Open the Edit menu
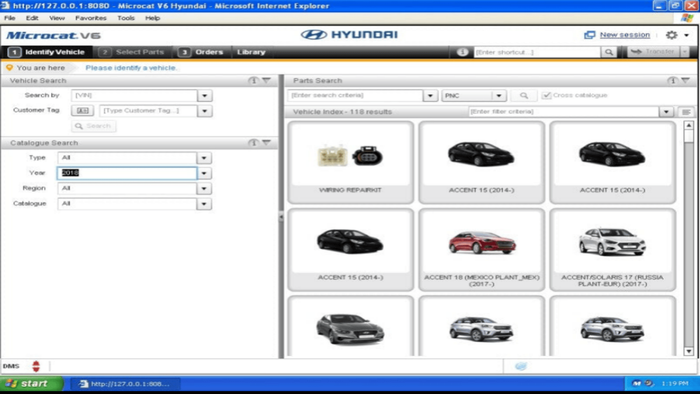Screen dimensions: 700x394 coord(32,18)
